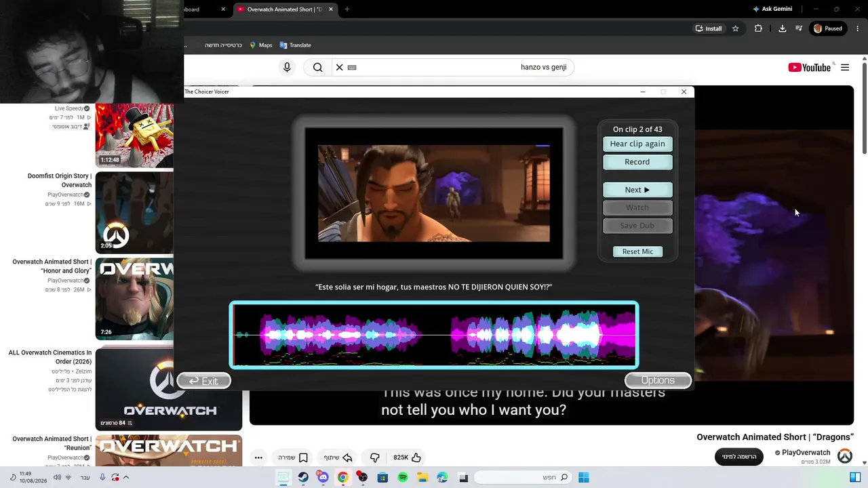868x488 pixels.
Task: Click the Exit button in Choicer Voicer
Action: [x=203, y=381]
